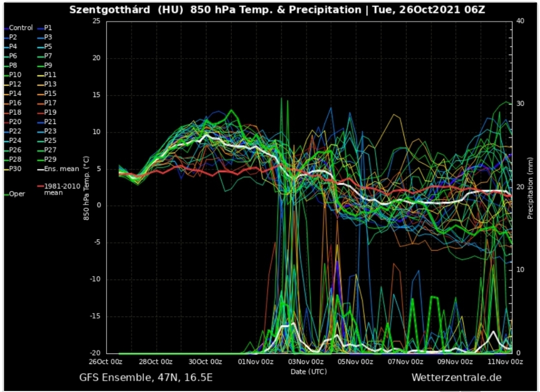
Task: Click the 28Oct 00z tick label
Action: click(156, 361)
